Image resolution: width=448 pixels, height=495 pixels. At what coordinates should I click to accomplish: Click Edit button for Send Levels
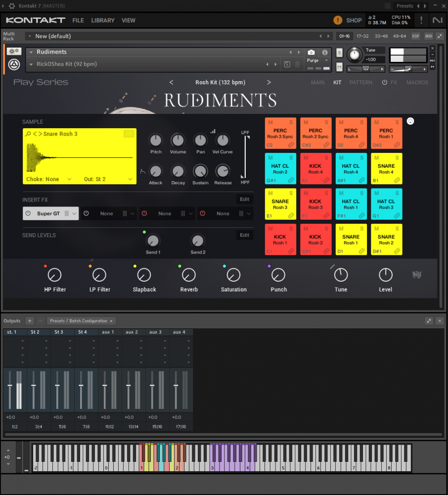point(244,235)
